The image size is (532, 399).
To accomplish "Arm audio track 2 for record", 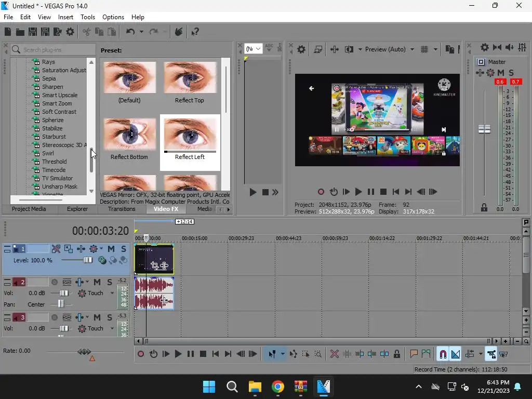I will (55, 282).
